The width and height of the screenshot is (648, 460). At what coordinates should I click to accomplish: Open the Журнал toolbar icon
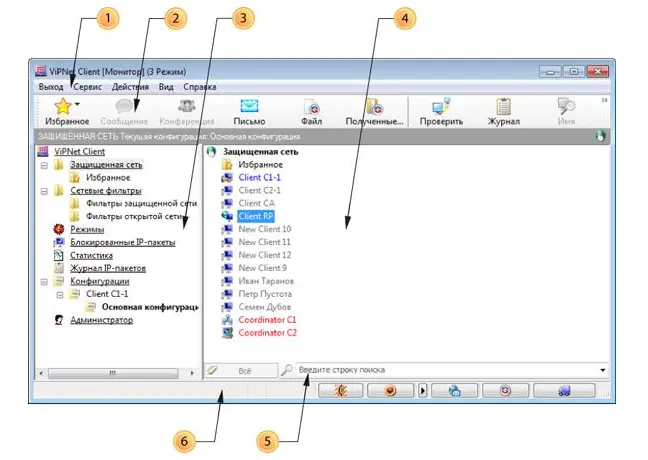pyautogui.click(x=504, y=106)
